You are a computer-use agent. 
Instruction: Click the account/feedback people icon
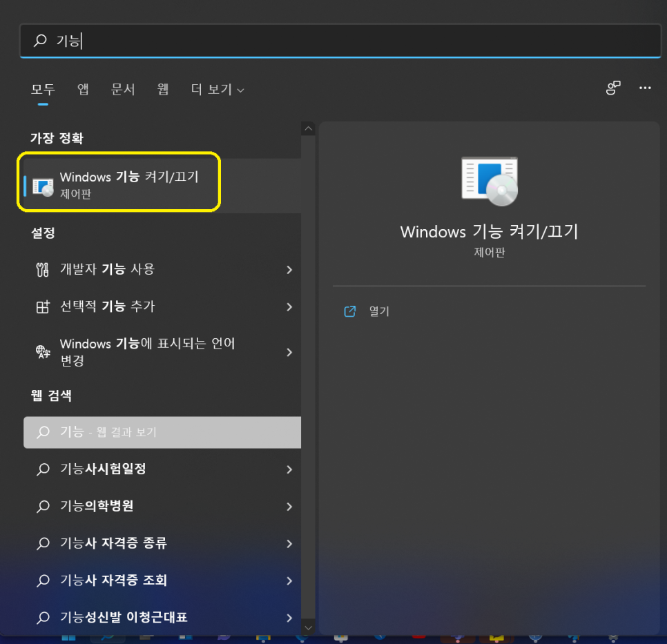pyautogui.click(x=613, y=88)
